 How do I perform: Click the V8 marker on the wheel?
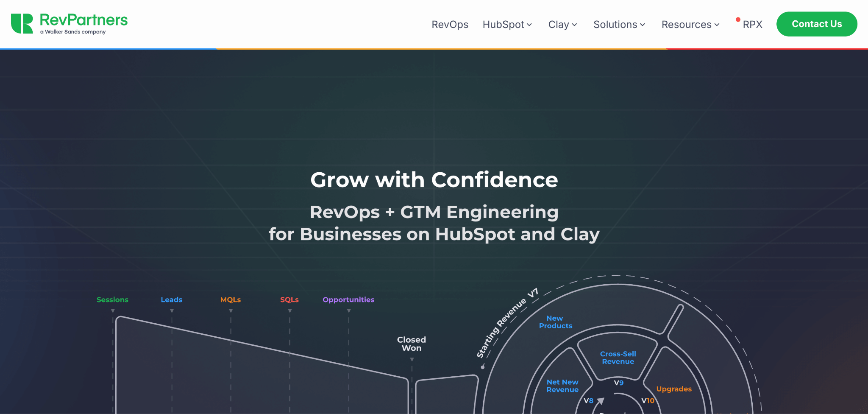point(588,400)
